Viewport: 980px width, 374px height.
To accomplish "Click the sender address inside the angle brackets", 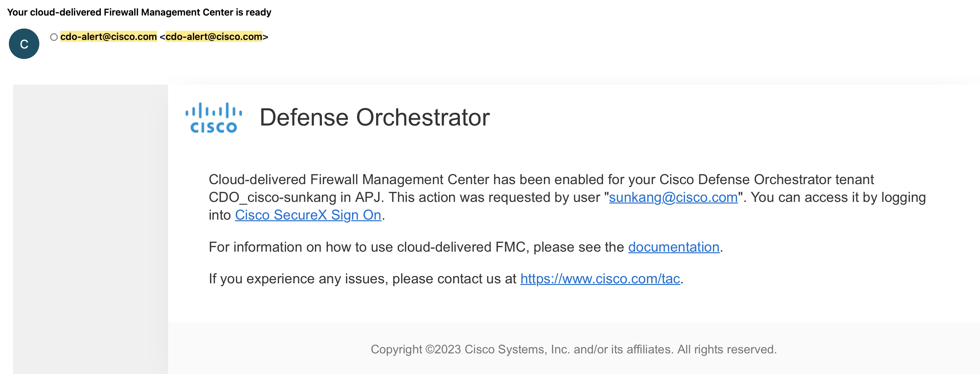I will (x=214, y=36).
